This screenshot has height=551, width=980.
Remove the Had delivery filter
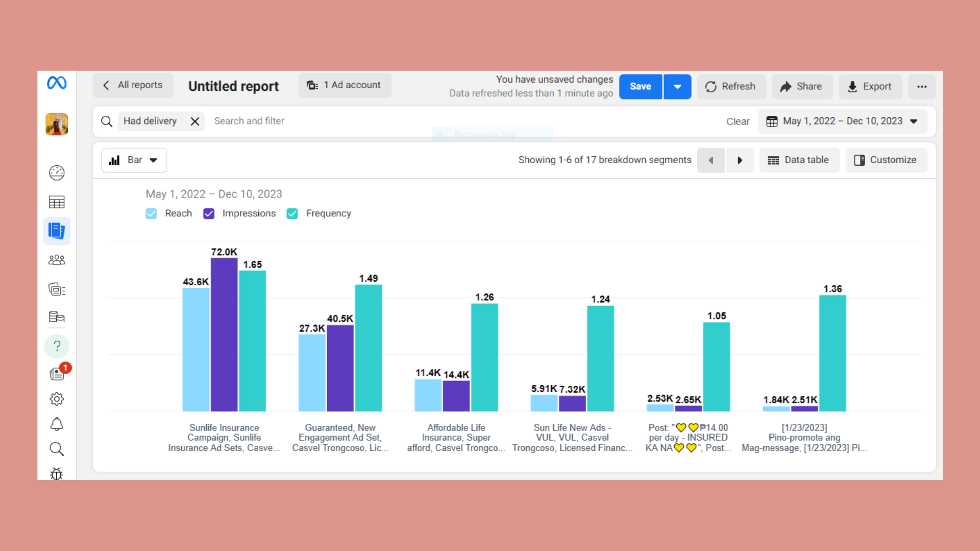point(195,121)
